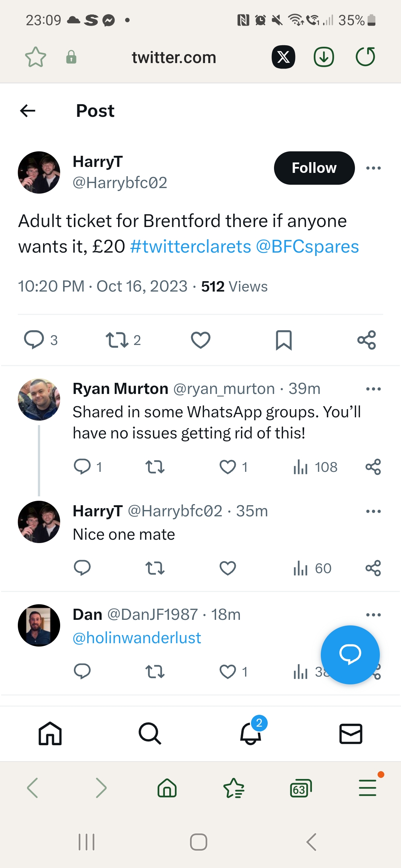The width and height of the screenshot is (401, 868).
Task: Open the @BFCspares mention link
Action: point(307,247)
